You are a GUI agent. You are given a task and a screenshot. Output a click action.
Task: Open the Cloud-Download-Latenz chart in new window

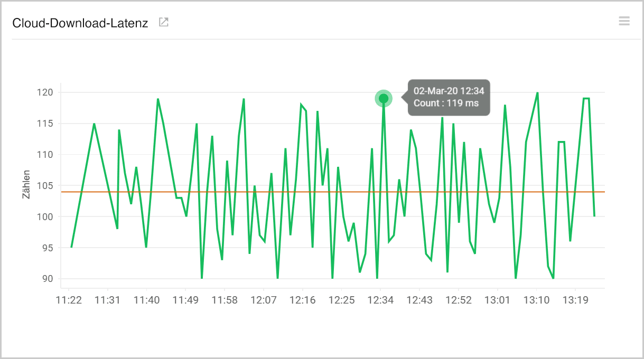click(x=163, y=22)
